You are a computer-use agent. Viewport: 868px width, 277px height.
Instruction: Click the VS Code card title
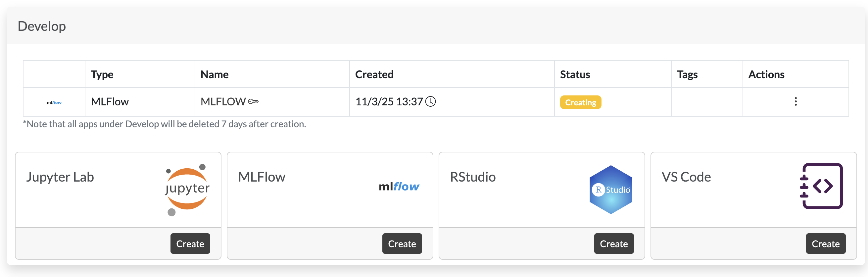coord(686,177)
